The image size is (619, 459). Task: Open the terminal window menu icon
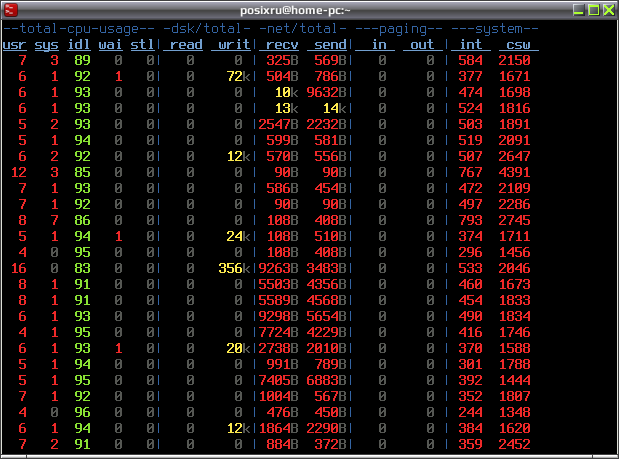10,10
